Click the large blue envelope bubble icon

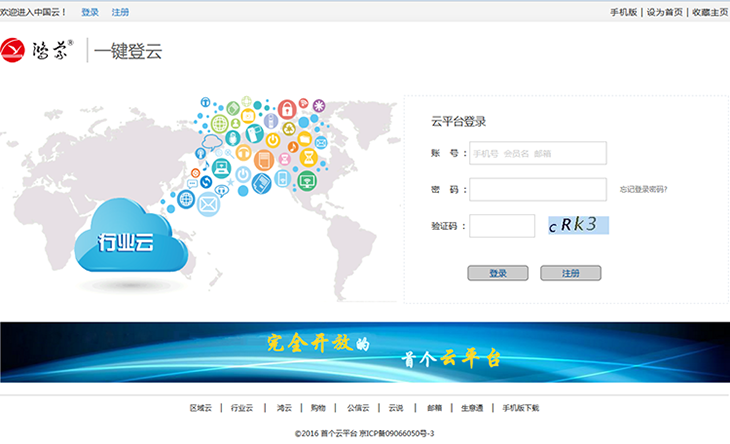[x=208, y=205]
